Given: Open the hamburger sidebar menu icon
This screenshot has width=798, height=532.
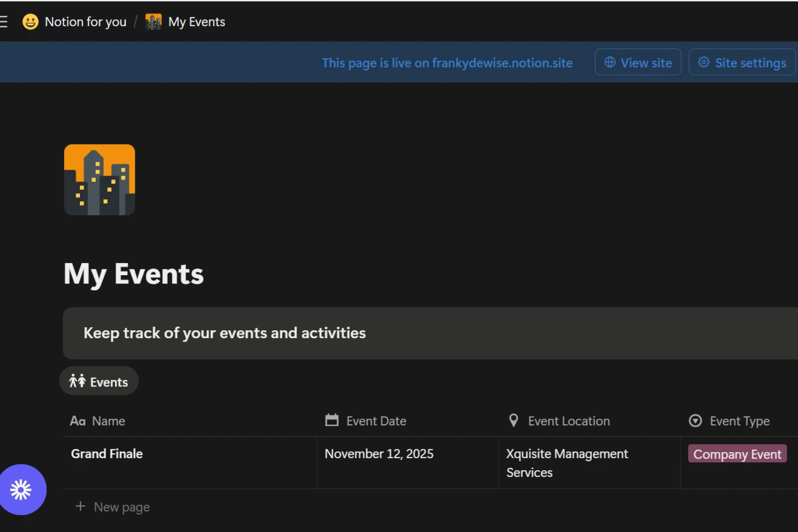Looking at the screenshot, I should click(4, 22).
